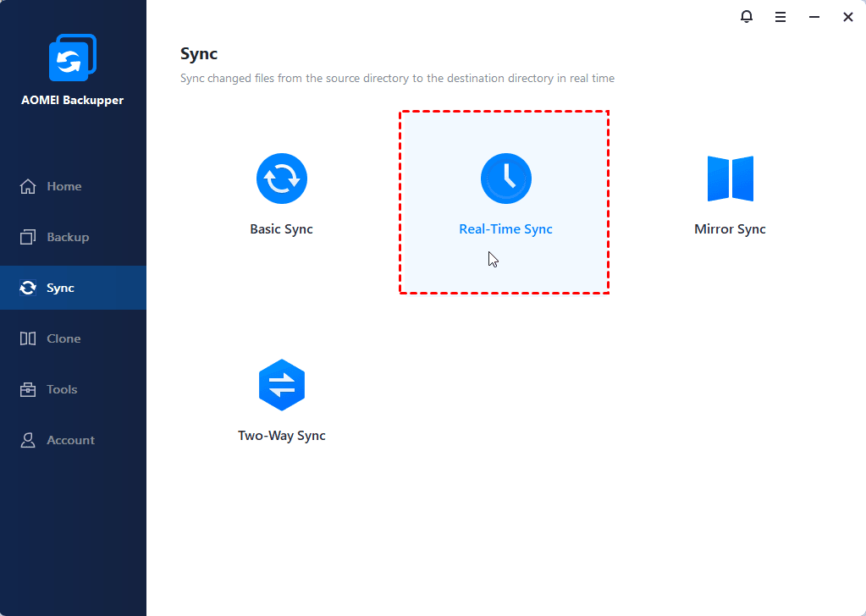Viewport: 866px width, 616px height.
Task: Click the Sync page heading
Action: pyautogui.click(x=199, y=54)
